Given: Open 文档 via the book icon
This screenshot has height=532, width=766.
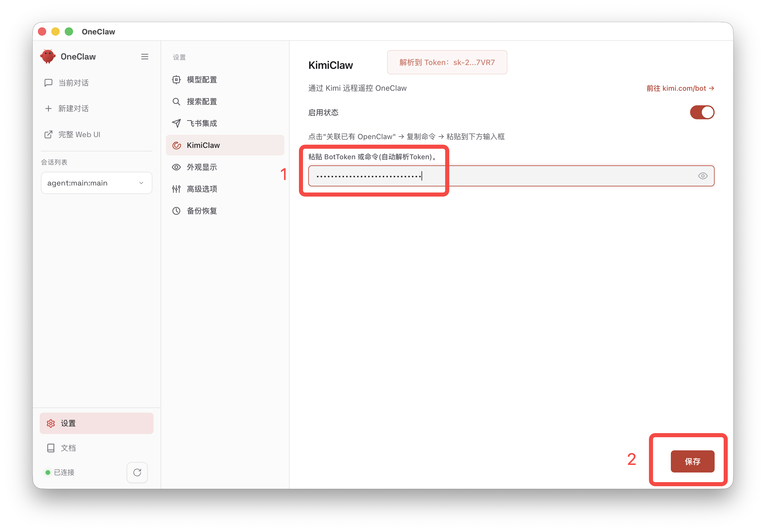Looking at the screenshot, I should click(51, 448).
